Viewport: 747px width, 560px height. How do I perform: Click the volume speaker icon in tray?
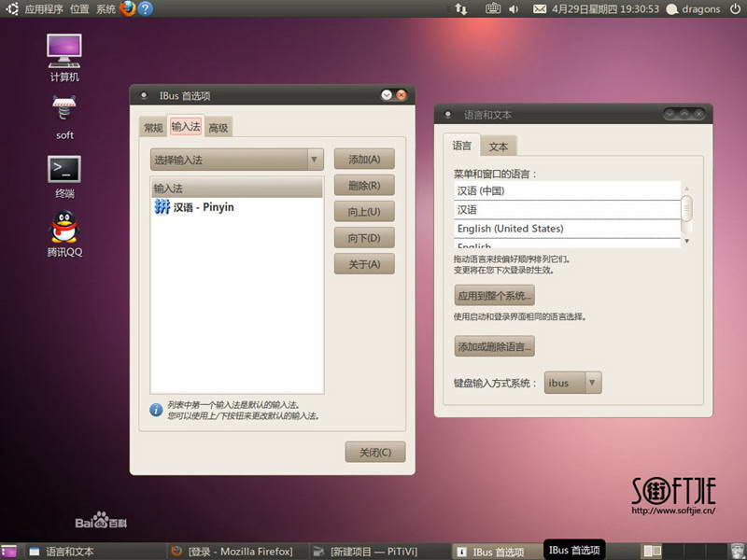click(x=514, y=9)
